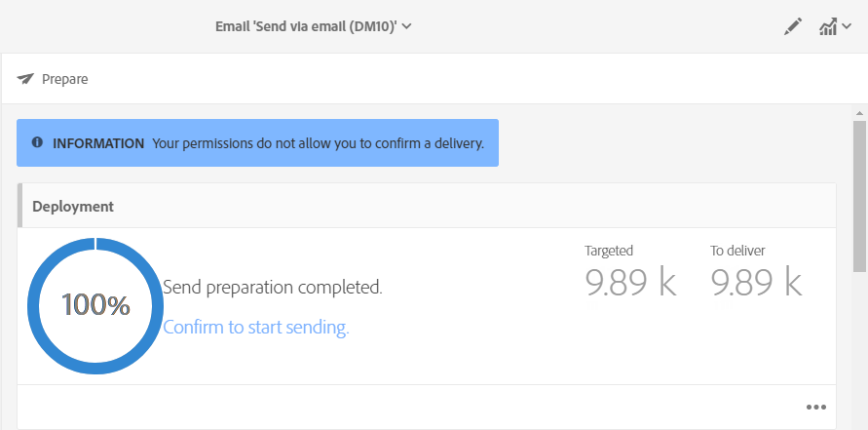
Task: Open the reports chart icon
Action: pyautogui.click(x=827, y=27)
